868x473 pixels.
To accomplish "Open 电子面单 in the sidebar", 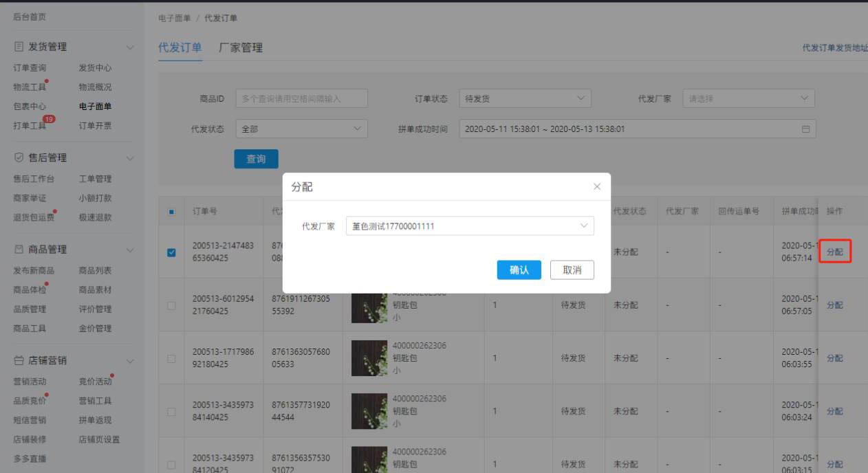I will [95, 107].
